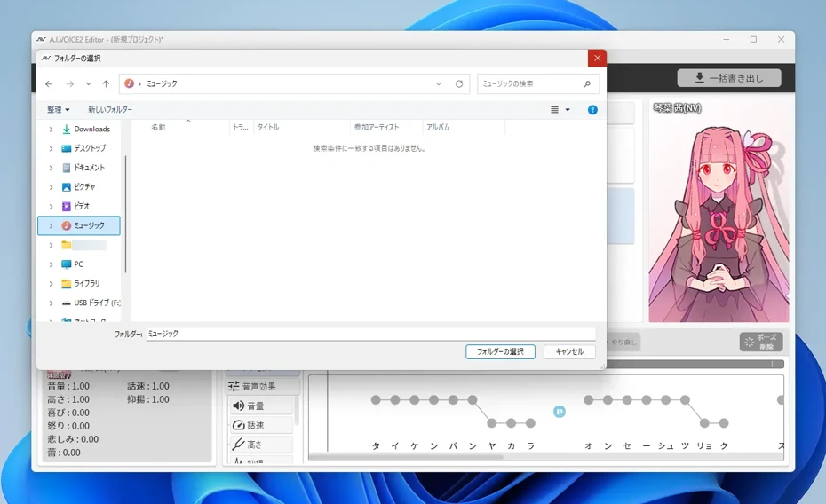Open the blue help icon

pos(592,109)
